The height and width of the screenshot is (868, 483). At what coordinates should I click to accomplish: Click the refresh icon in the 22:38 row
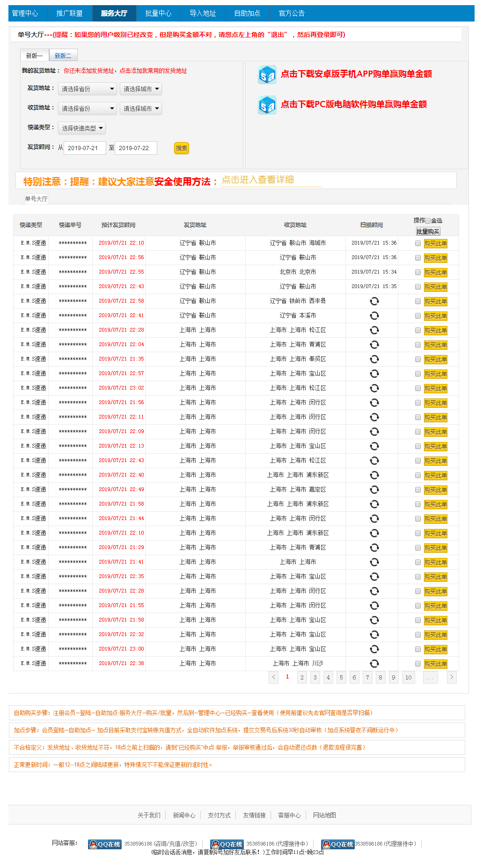coord(374,664)
